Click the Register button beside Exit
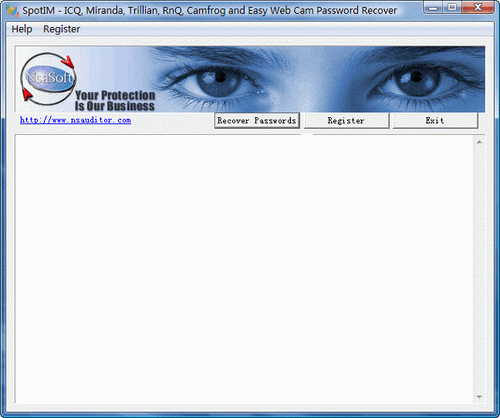The height and width of the screenshot is (418, 500). coord(346,121)
